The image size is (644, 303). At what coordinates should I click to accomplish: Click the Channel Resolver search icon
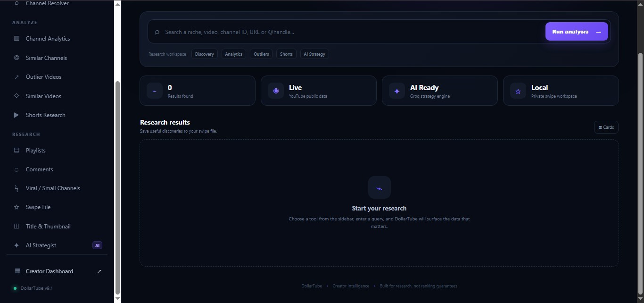[x=17, y=3]
